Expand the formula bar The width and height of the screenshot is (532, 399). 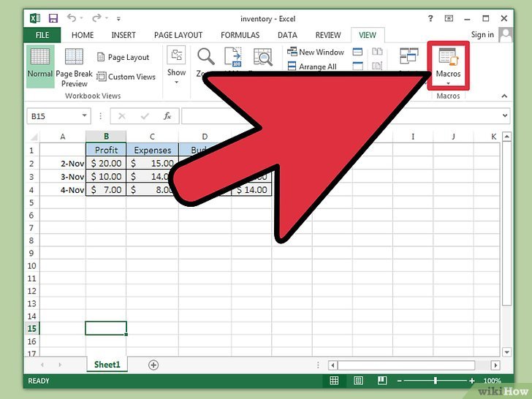coord(505,116)
